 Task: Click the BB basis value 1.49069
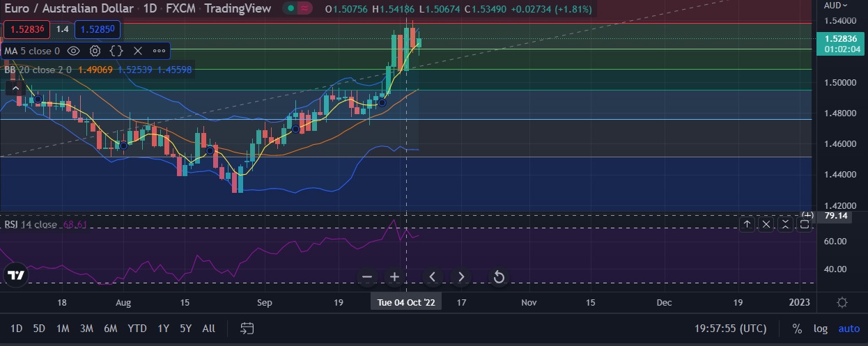95,69
